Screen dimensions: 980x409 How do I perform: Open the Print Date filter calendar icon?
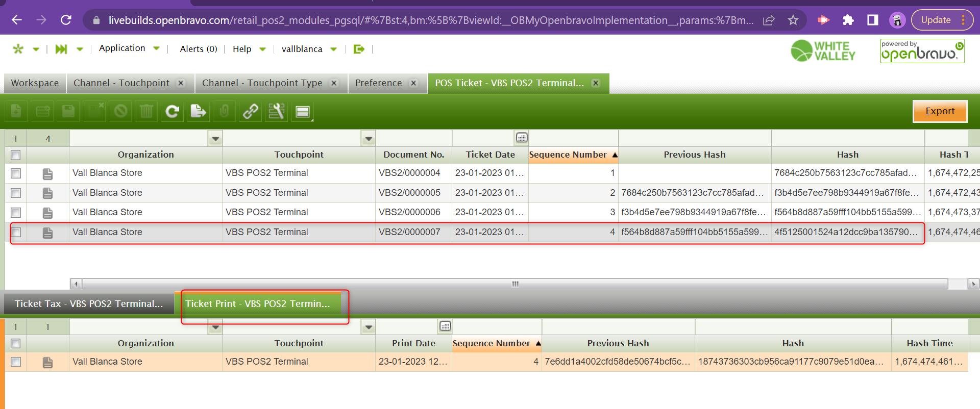click(445, 326)
